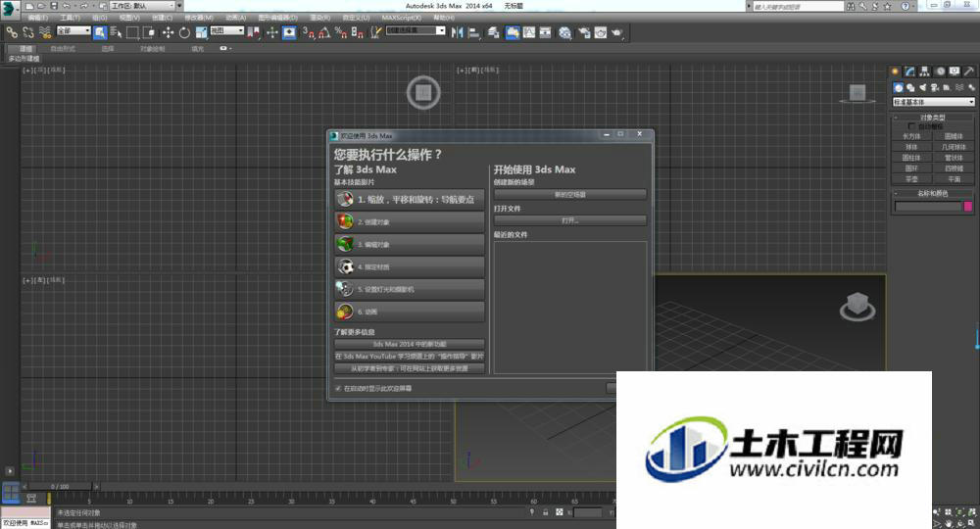Click the pink object color swatch
This screenshot has width=980, height=529.
[968, 206]
